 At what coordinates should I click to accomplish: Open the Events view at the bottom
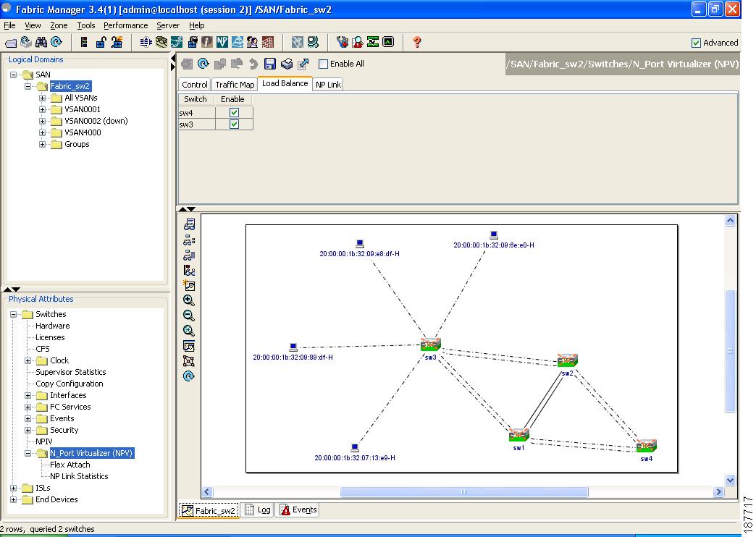[x=297, y=509]
